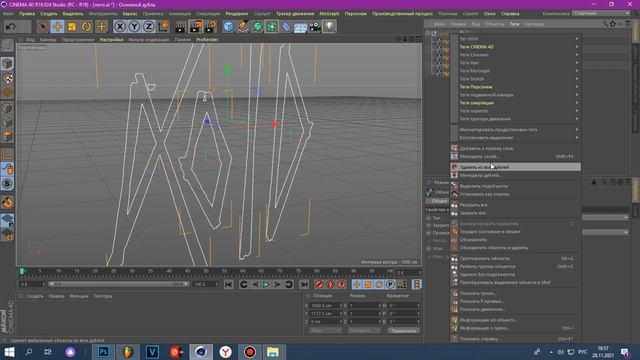The height and width of the screenshot is (360, 640).
Task: Open the Создать menu
Action: (x=49, y=13)
